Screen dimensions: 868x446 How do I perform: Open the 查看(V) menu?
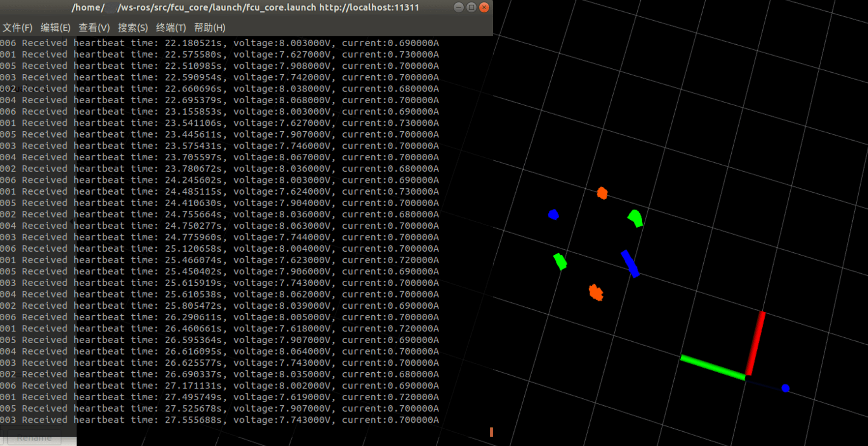pyautogui.click(x=94, y=28)
